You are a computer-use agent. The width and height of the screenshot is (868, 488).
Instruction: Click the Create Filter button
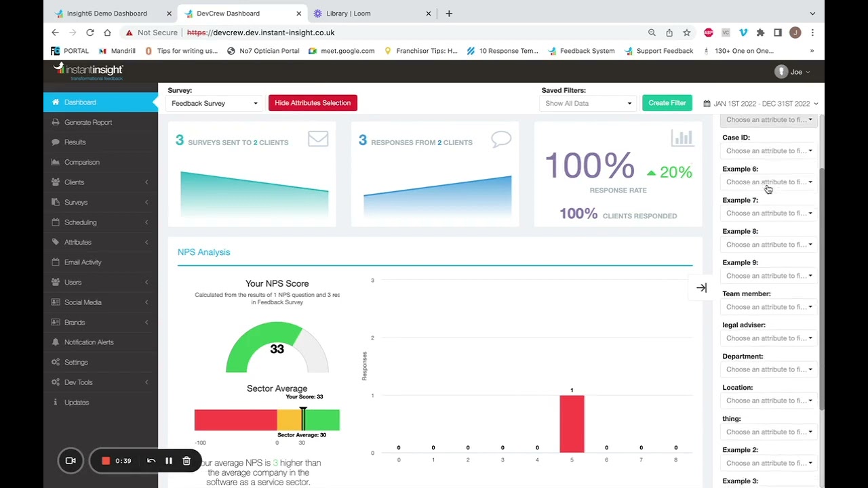pos(667,103)
